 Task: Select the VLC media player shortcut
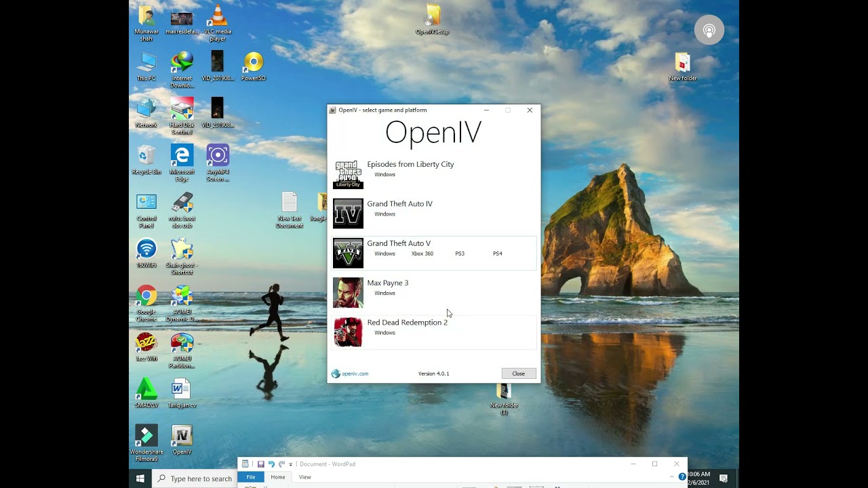click(x=218, y=24)
